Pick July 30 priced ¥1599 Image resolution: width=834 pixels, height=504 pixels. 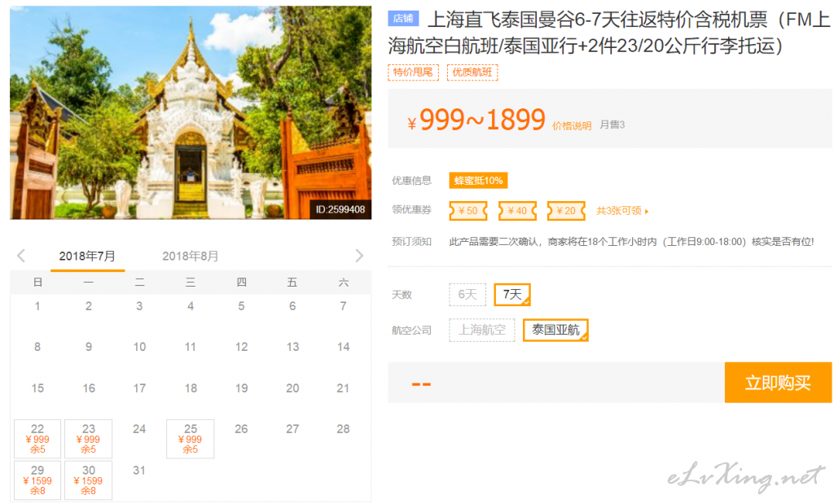(88, 480)
